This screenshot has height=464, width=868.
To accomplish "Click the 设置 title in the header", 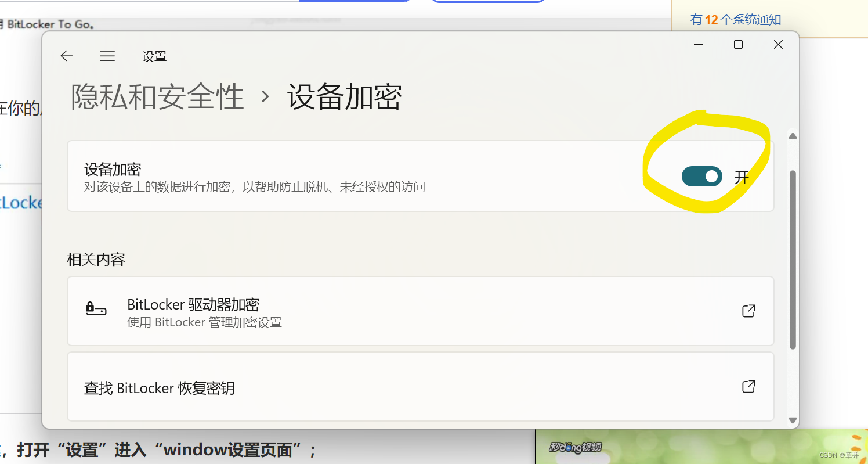I will pos(154,56).
